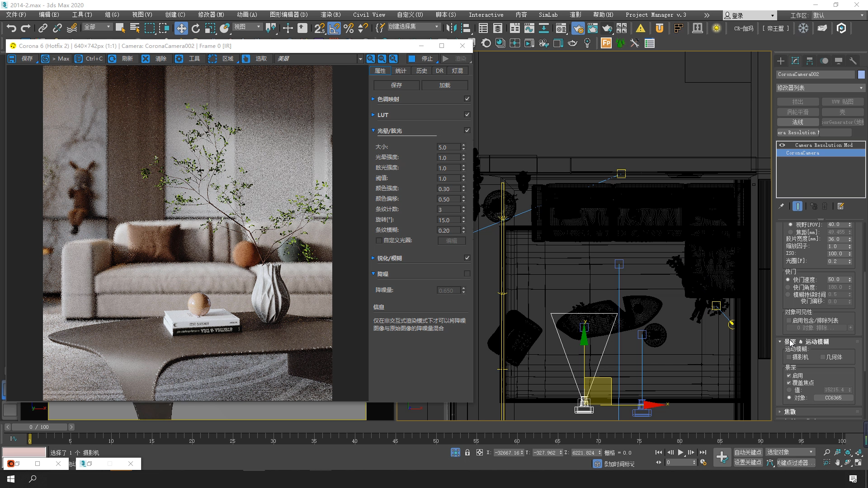The image size is (868, 488).
Task: Toggle Camera Resolution Mod eye visibility
Action: point(782,145)
